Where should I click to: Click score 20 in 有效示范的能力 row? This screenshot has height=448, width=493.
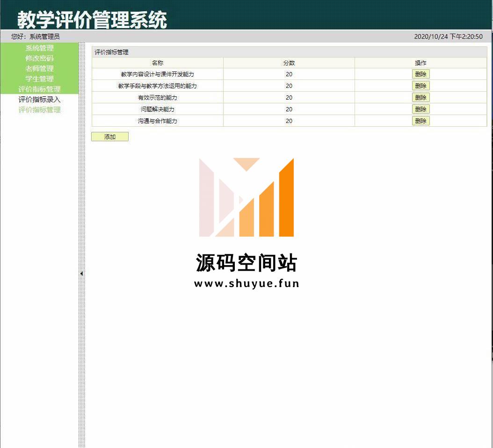point(289,97)
